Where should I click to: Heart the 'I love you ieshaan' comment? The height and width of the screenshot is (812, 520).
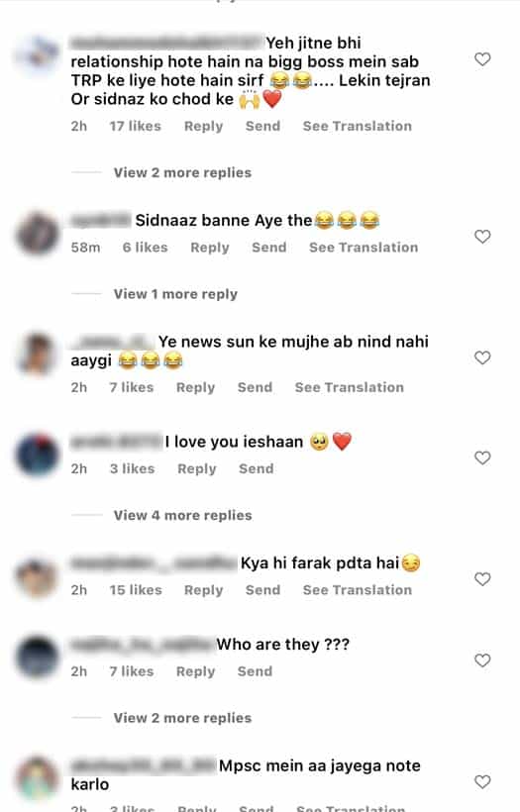pos(482,457)
